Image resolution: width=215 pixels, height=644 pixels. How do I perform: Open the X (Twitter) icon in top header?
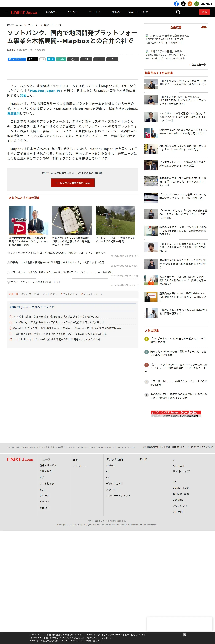pos(183,4)
